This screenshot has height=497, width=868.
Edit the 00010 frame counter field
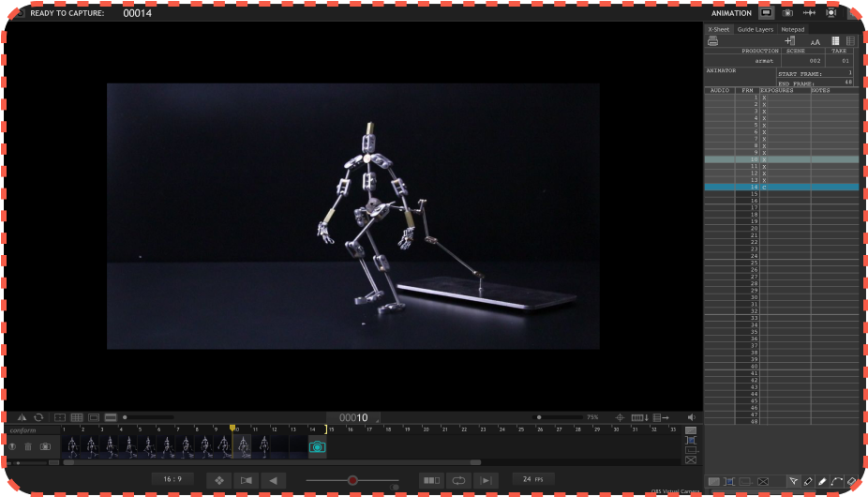353,418
